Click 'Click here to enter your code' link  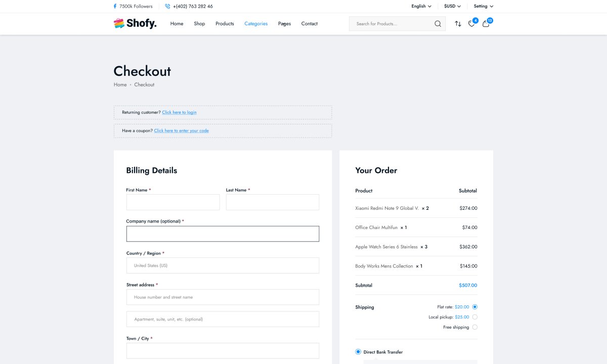(x=181, y=130)
